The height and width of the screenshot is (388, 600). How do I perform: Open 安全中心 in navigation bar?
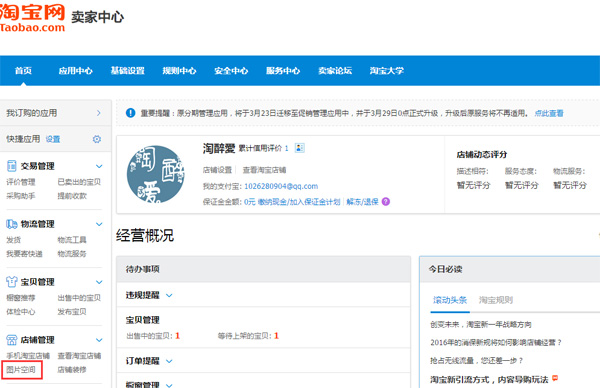(231, 70)
